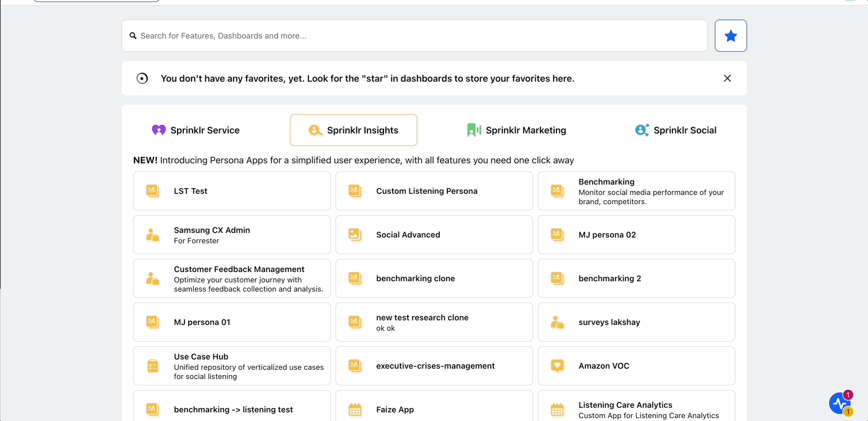Viewport: 868px width, 421px height.
Task: Click the circled star icon in favorites banner
Action: point(142,78)
